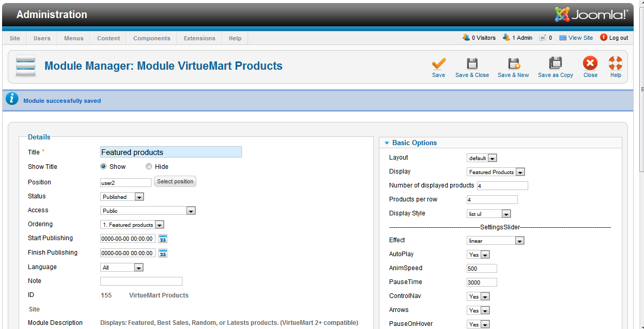Click the Joomla logo
This screenshot has height=329, width=644.
coord(591,14)
